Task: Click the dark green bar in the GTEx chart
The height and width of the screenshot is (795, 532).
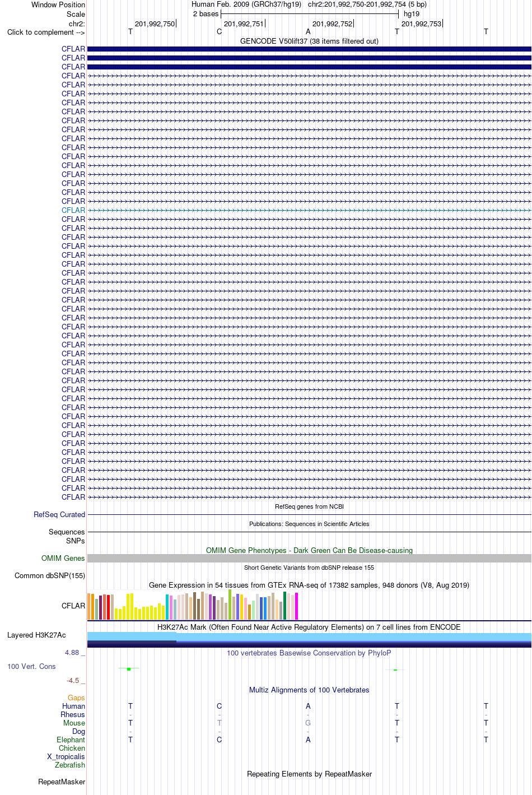Action: click(285, 606)
